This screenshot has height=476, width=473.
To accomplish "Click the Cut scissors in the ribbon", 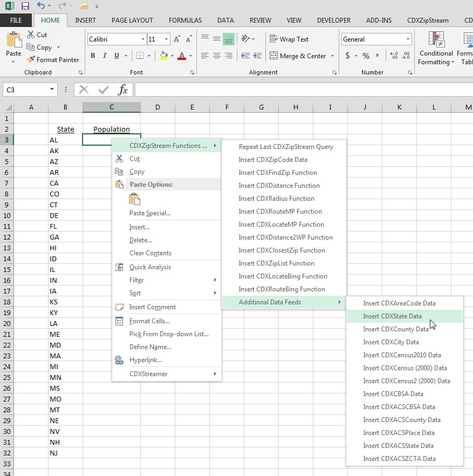I will click(31, 35).
